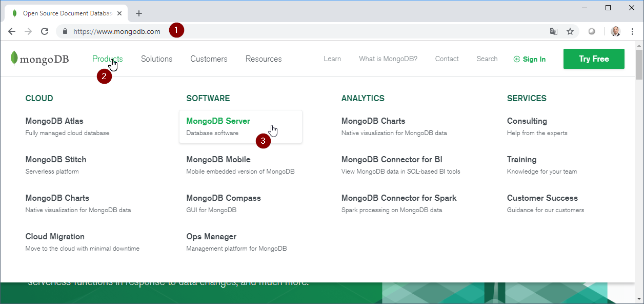This screenshot has width=644, height=304.
Task: Open the Products menu
Action: coord(107,59)
